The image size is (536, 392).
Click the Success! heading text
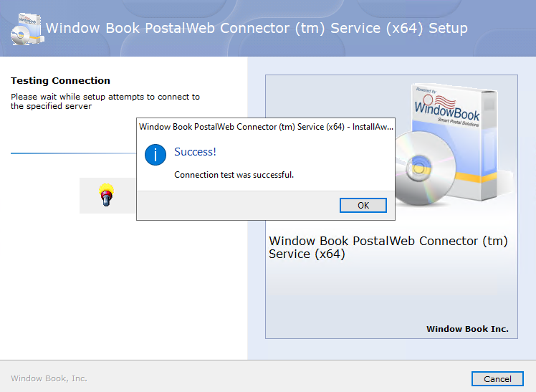(x=195, y=152)
